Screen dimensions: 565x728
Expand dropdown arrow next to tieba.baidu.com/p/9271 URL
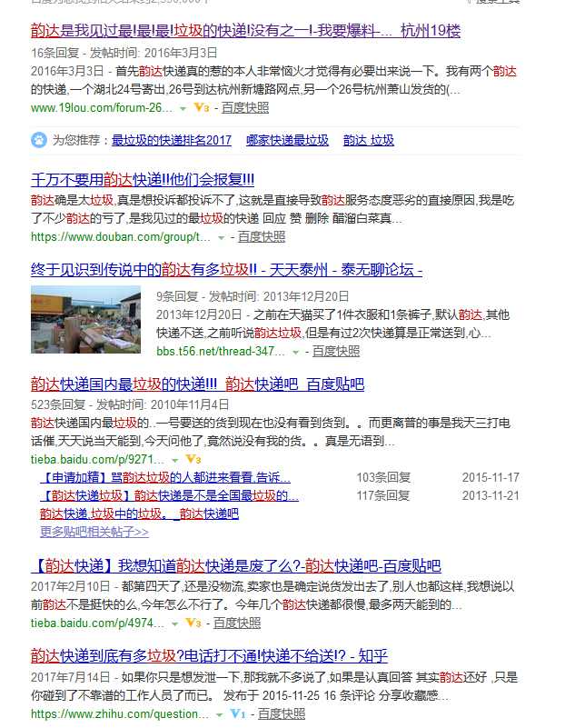tap(175, 461)
